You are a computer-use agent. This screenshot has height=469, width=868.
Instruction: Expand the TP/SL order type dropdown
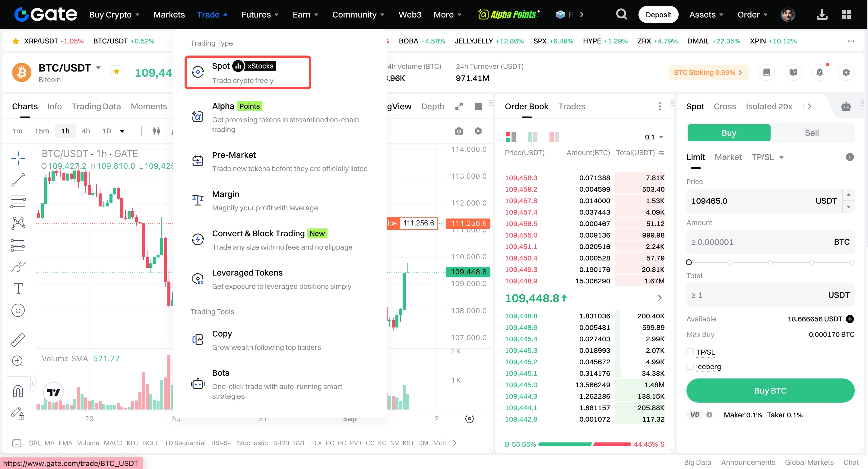tap(781, 157)
